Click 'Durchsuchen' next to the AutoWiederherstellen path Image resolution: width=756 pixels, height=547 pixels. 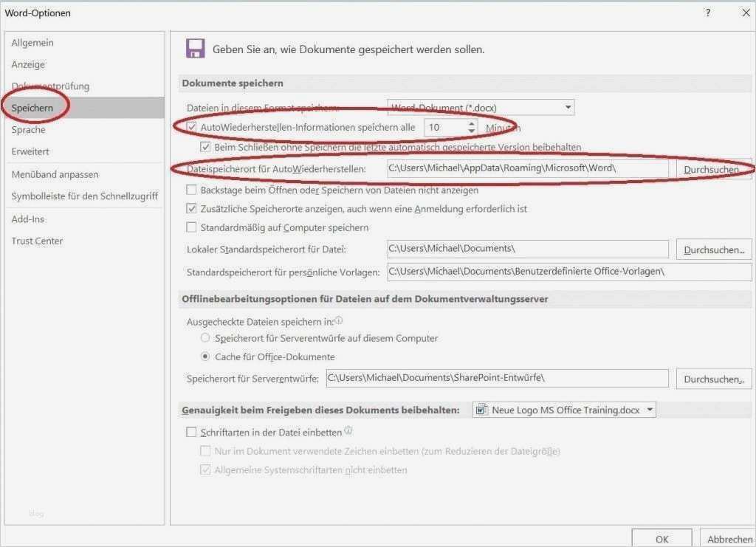(x=713, y=169)
